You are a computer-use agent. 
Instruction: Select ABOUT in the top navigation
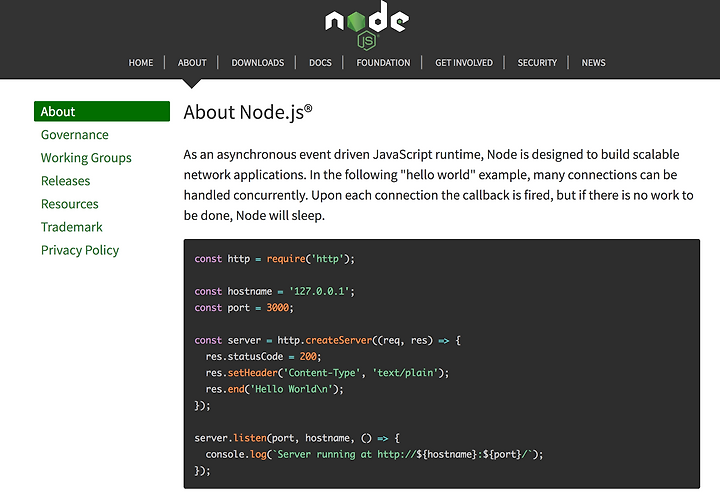192,63
